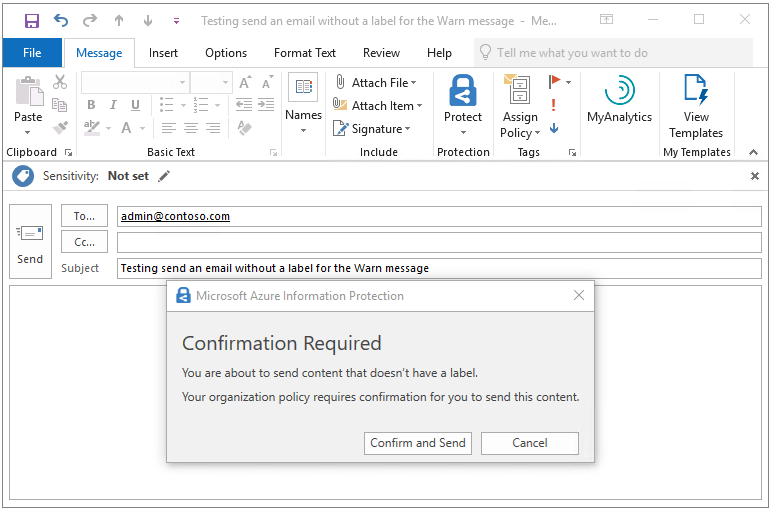This screenshot has width=772, height=511.
Task: Click the Confirm and Send button
Action: point(418,443)
